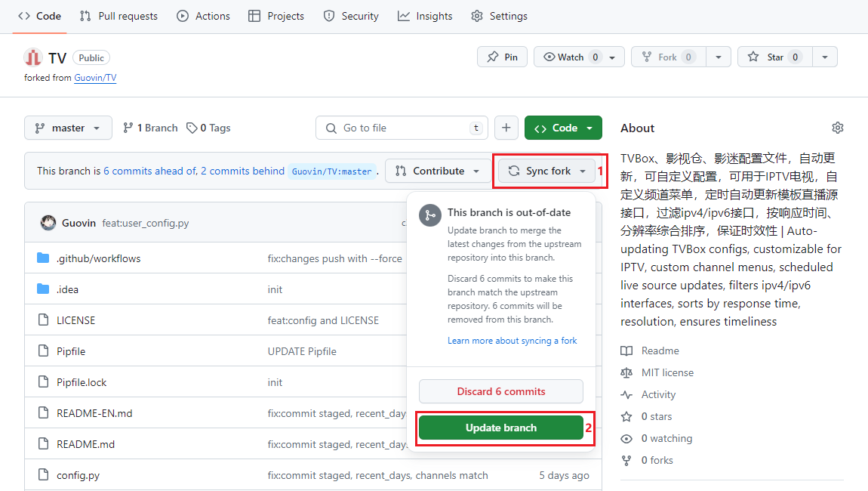
Task: Click the Readme book icon
Action: [626, 350]
